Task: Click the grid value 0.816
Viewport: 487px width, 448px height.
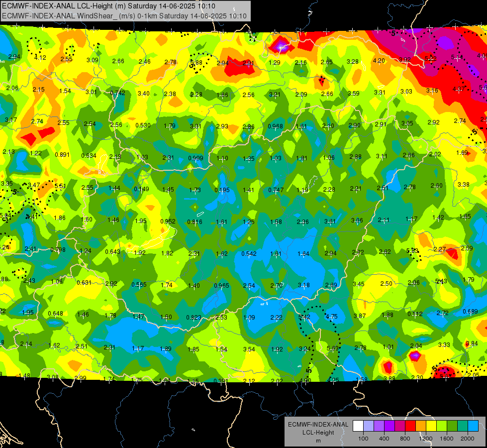Action: click(x=195, y=222)
